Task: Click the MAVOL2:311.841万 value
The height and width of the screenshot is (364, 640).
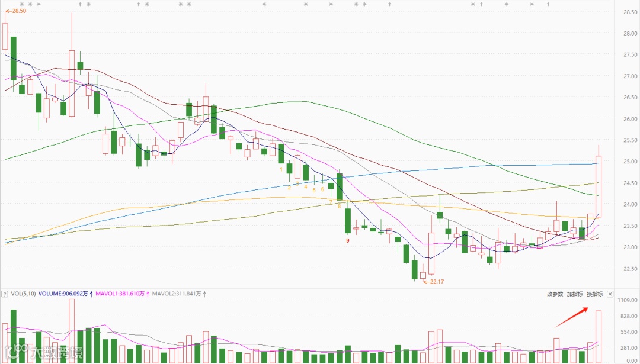Action: click(x=177, y=294)
